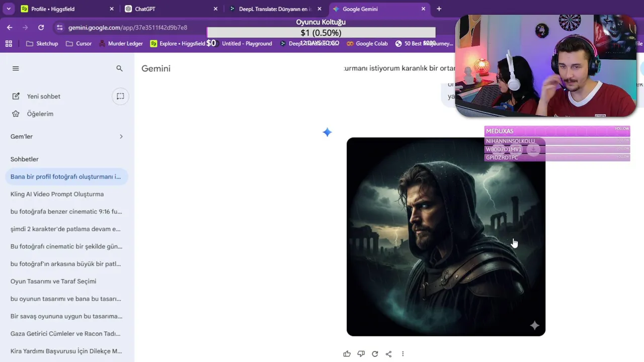Viewport: 644px width, 362px height.
Task: Open chat 'Bana bir profil fotoğrafı oluşturmanı i...'
Action: (66, 176)
